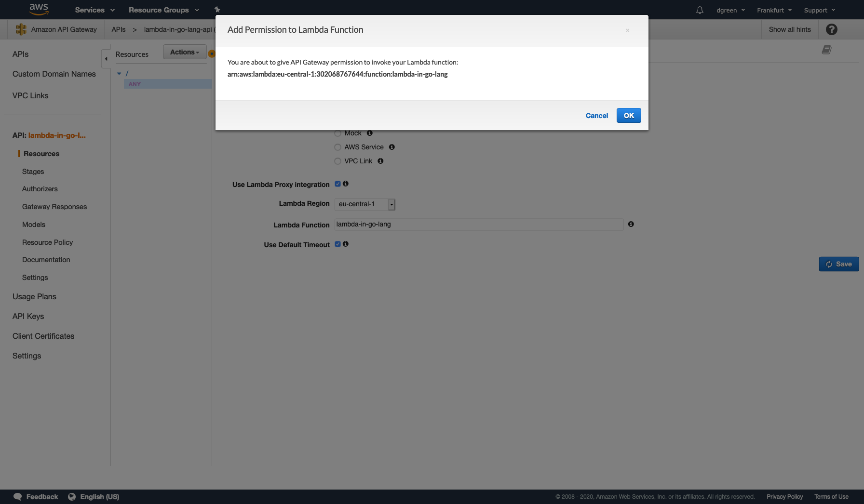The height and width of the screenshot is (504, 864).
Task: Click info icon beside Use Default Timeout
Action: point(346,244)
